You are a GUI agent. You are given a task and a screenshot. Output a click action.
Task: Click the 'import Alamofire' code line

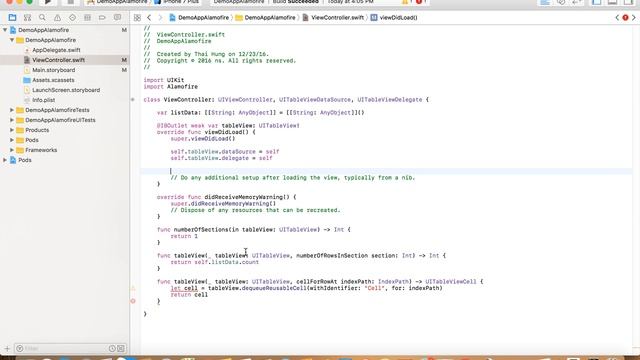171,87
